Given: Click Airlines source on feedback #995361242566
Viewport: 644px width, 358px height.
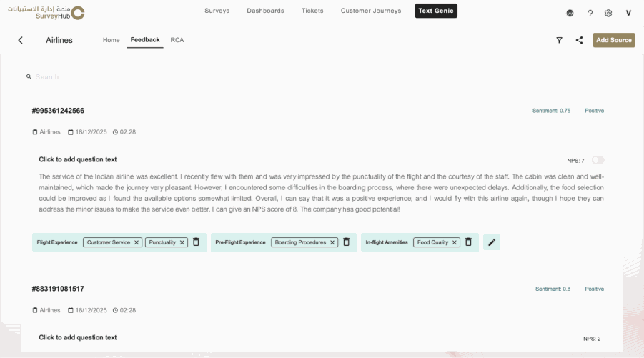Looking at the screenshot, I should pos(46,132).
